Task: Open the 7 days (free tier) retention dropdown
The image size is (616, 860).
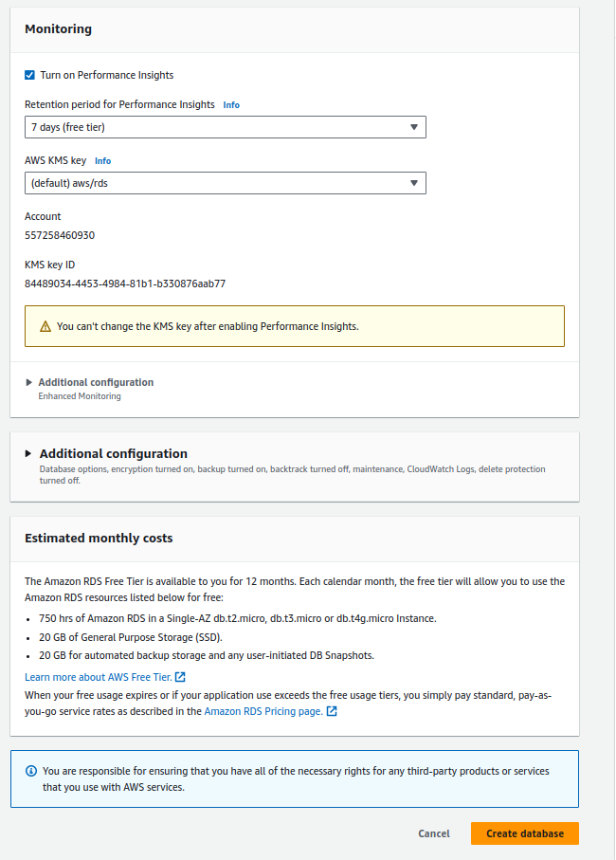Action: [x=226, y=127]
